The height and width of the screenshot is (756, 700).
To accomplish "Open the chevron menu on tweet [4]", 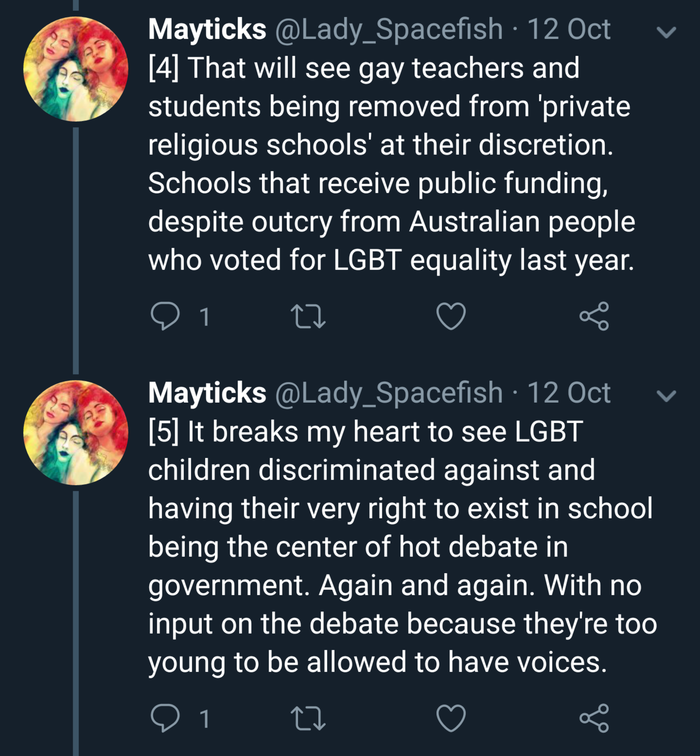I will [x=666, y=32].
